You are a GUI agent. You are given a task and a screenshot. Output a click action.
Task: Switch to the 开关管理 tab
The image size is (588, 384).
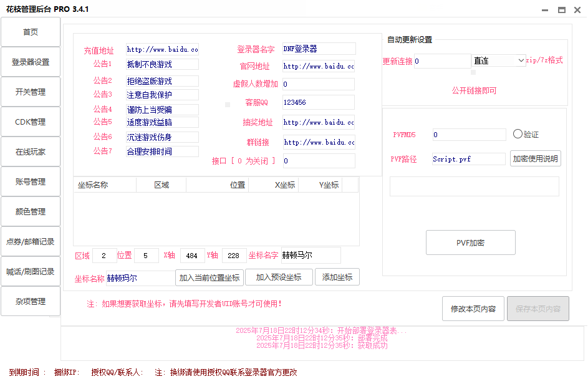pyautogui.click(x=31, y=92)
